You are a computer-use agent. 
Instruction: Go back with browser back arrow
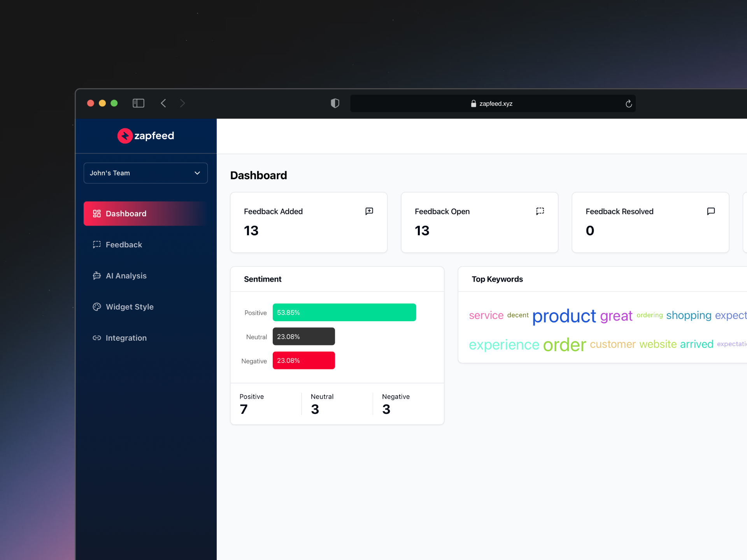tap(163, 103)
